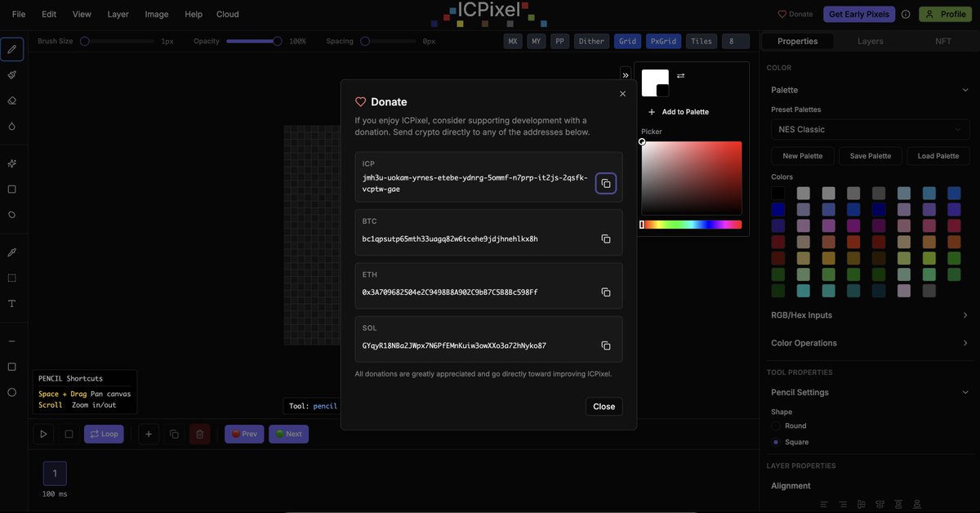Select the Eraser tool
980x513 pixels.
[x=11, y=99]
